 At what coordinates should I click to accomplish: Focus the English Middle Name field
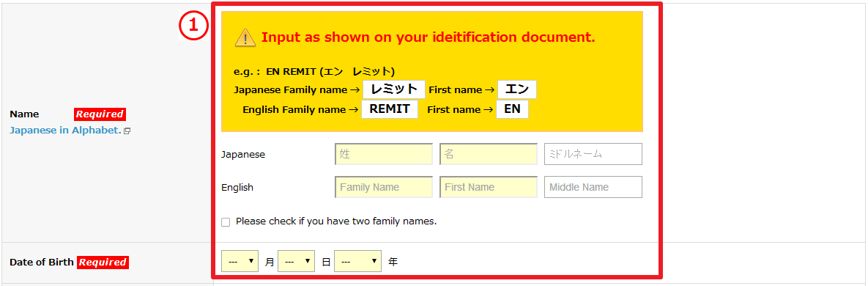pos(593,187)
